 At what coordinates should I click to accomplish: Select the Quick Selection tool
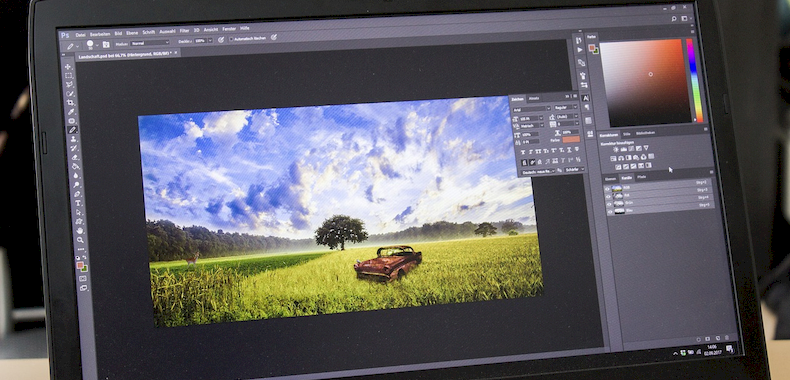[70, 94]
